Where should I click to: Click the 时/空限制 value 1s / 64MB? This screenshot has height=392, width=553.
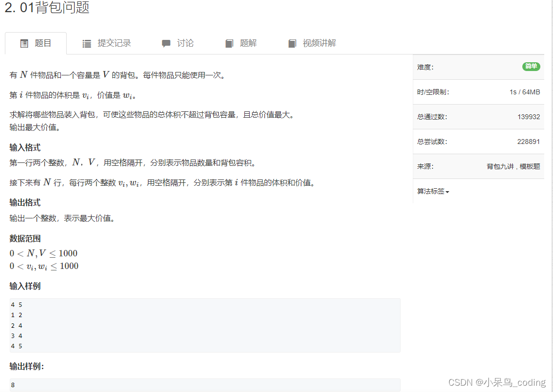tap(524, 91)
